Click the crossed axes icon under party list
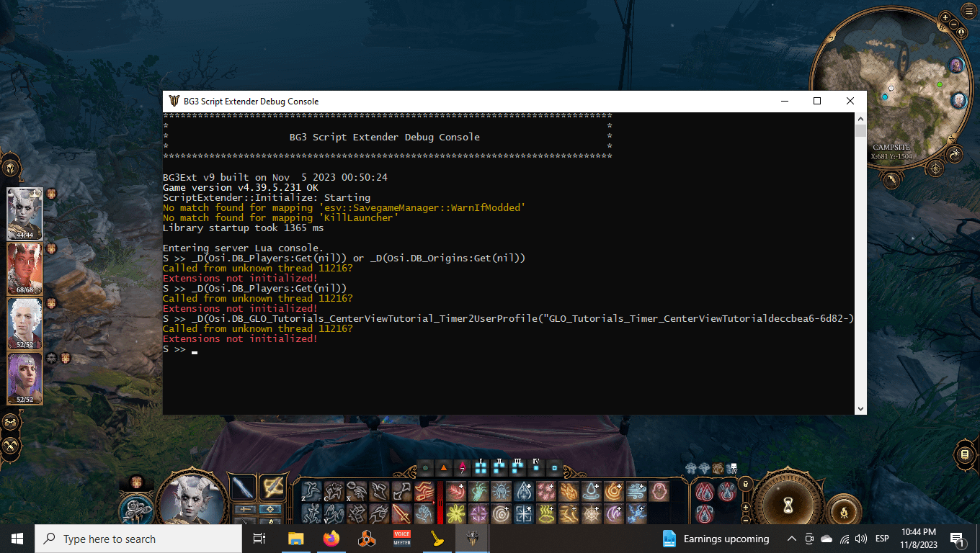The image size is (980, 553). click(10, 445)
